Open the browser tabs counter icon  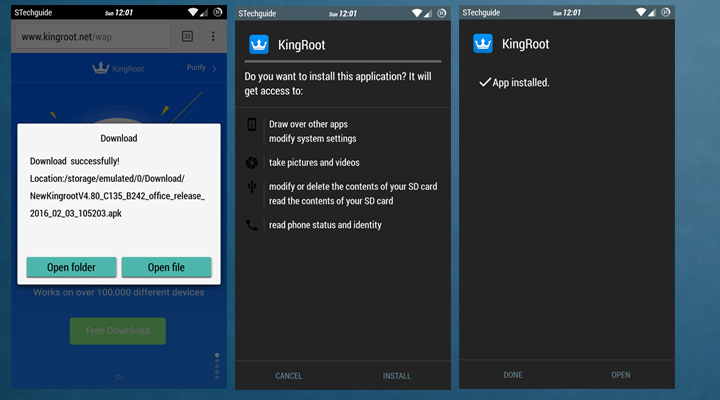point(187,36)
